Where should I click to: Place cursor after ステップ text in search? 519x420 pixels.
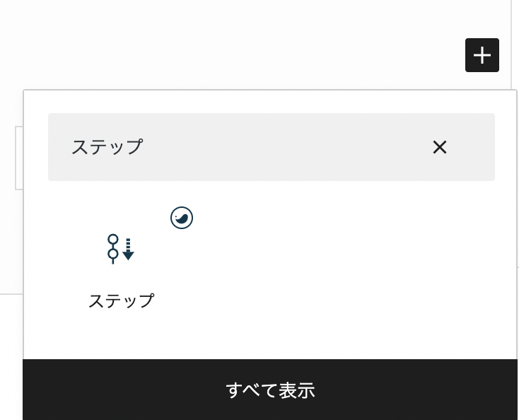coord(144,147)
